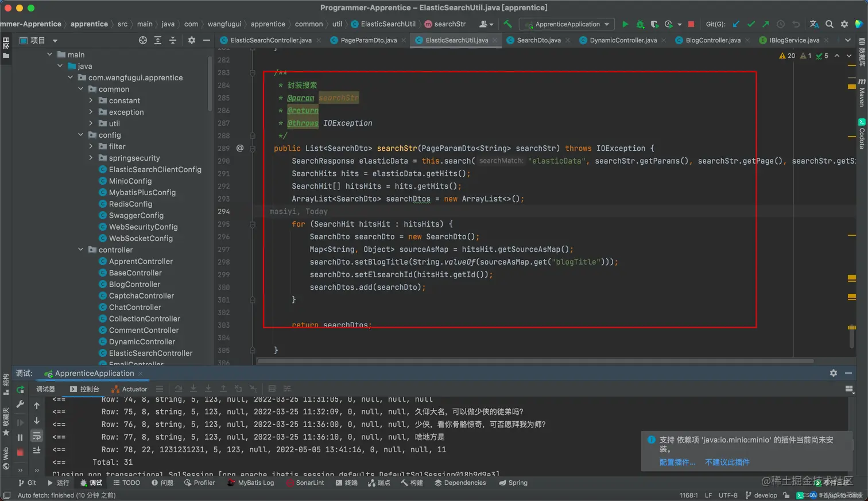Viewport: 868px width, 501px height.
Task: Show hidden editor tabs dropdown arrow
Action: click(x=848, y=40)
